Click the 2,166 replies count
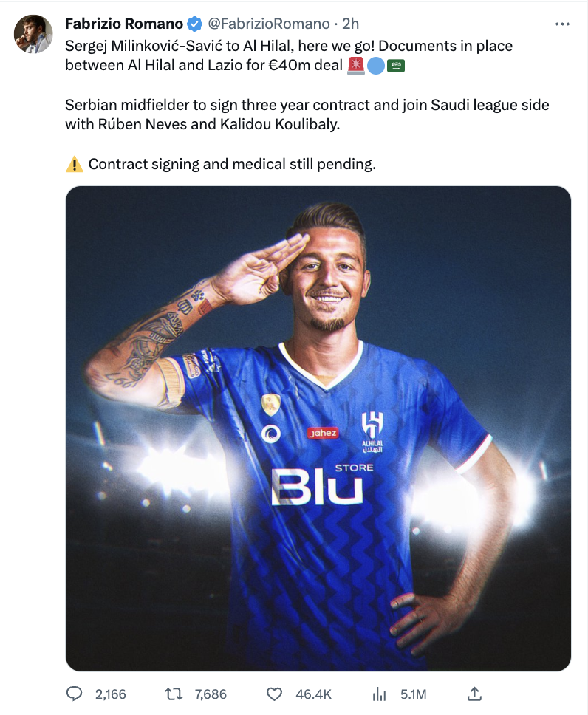Screen dimensions: 588x715 point(110,694)
